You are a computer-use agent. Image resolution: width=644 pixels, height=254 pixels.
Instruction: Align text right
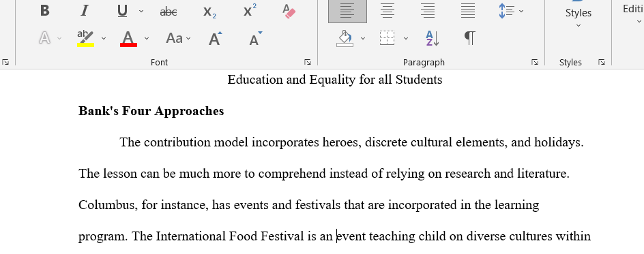(x=428, y=11)
